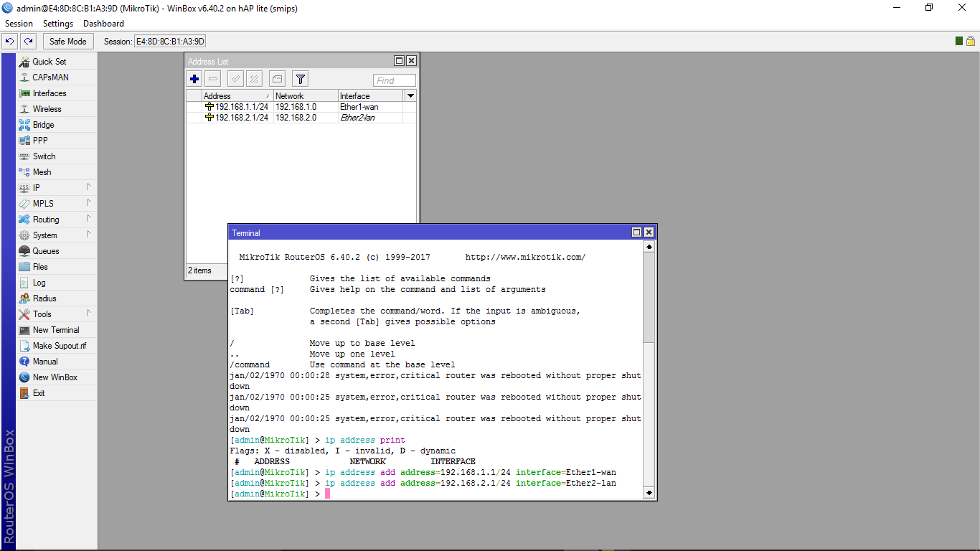Open Bridge from sidebar

point(57,125)
